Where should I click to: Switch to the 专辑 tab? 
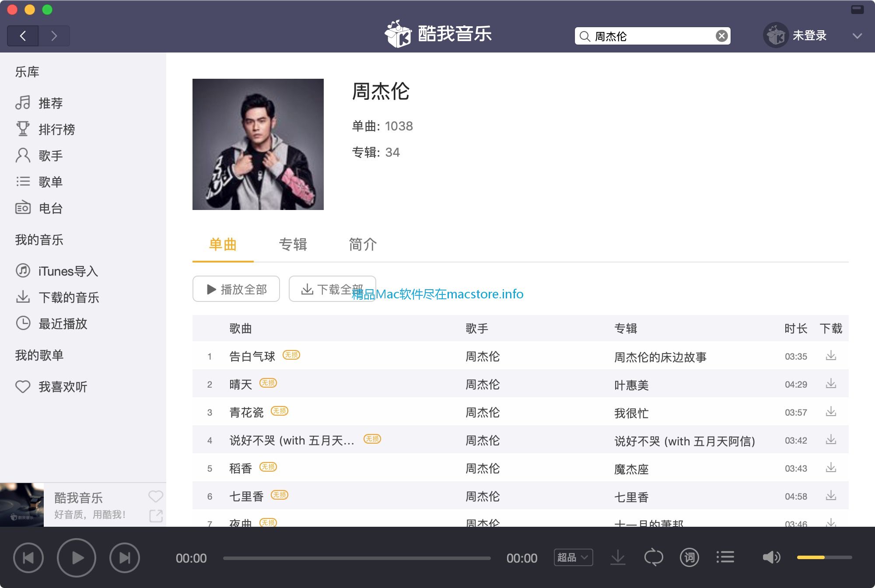(x=293, y=244)
